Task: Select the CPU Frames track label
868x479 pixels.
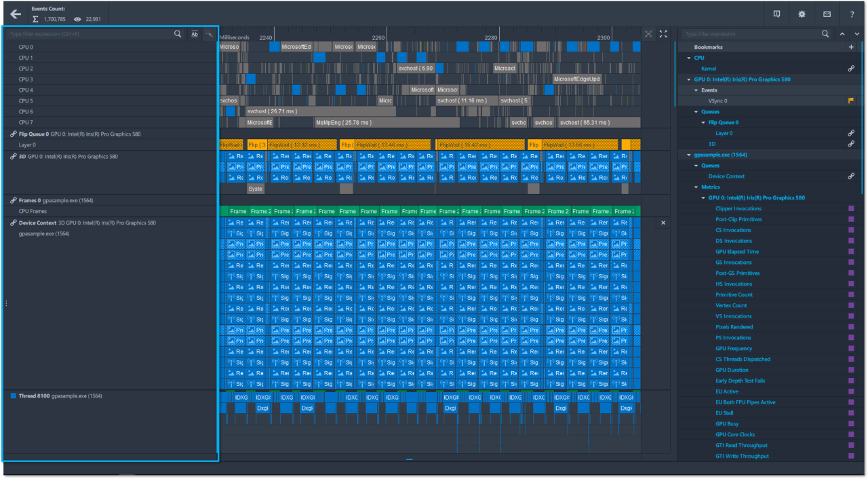Action: 33,211
